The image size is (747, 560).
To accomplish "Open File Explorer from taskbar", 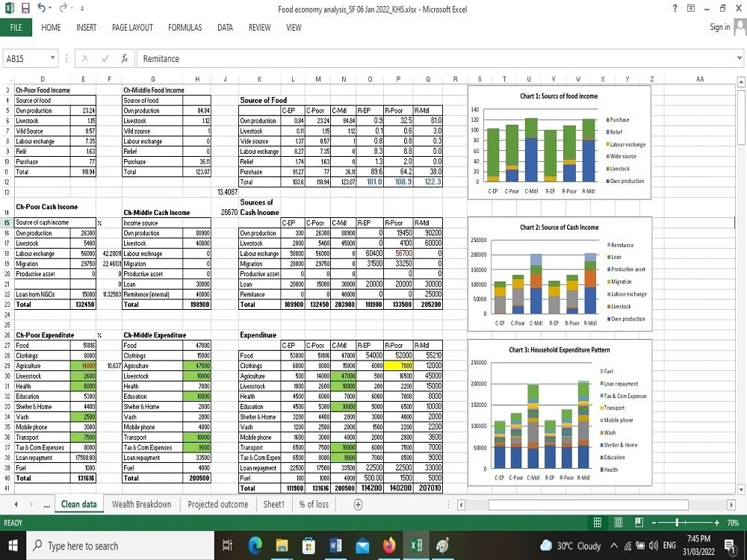I will tap(282, 546).
